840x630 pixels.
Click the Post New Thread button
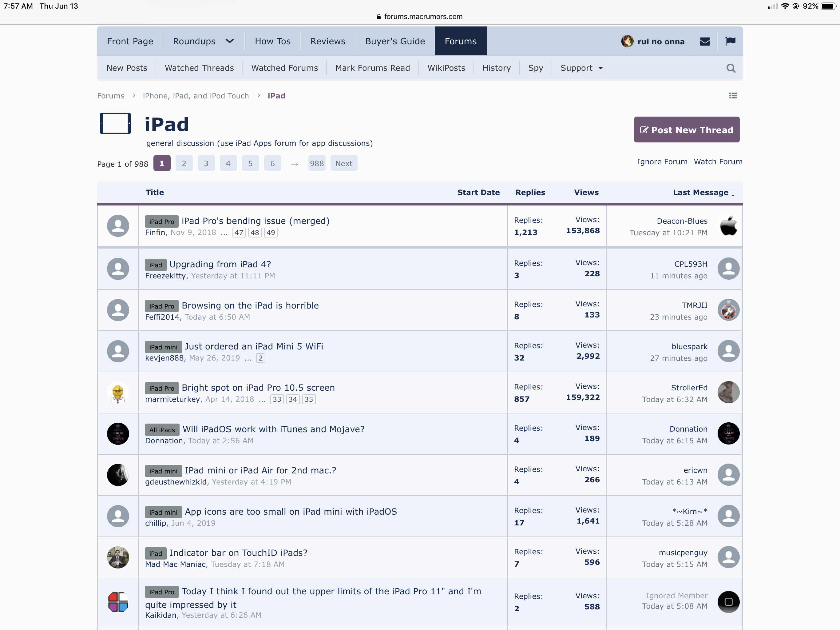click(x=687, y=130)
